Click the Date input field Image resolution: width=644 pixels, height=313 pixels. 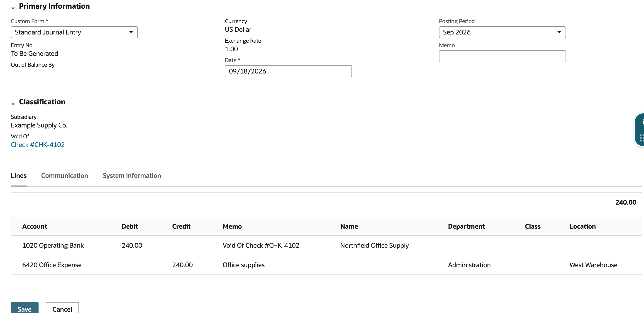coord(288,71)
